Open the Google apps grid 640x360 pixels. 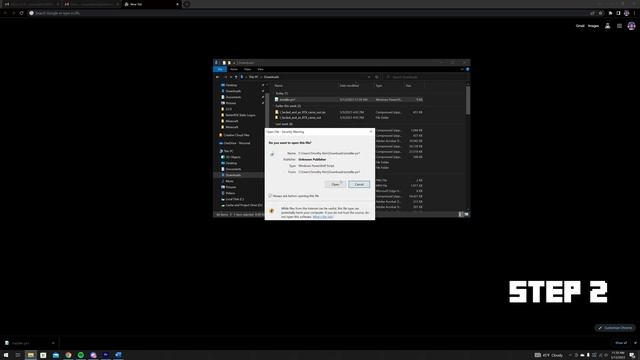click(x=619, y=26)
